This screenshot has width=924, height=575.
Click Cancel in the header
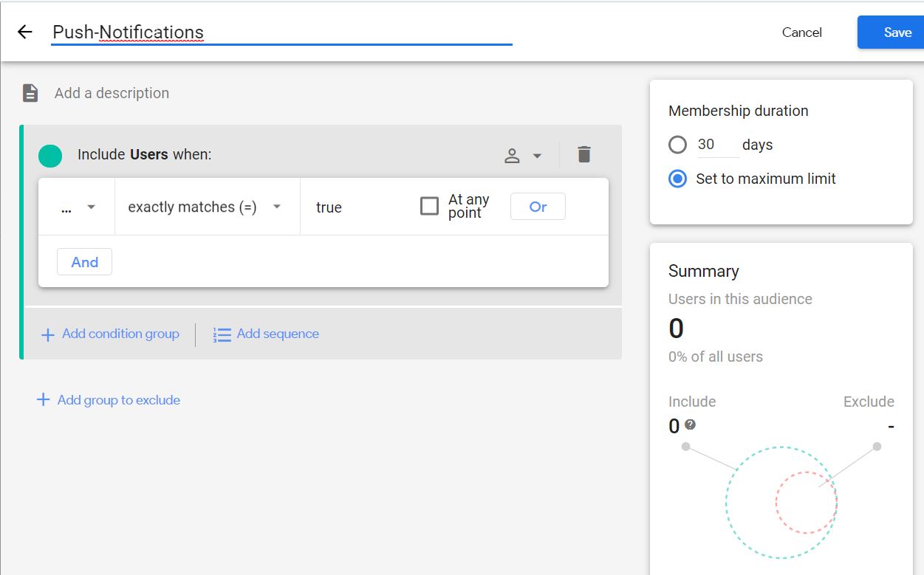pyautogui.click(x=802, y=32)
